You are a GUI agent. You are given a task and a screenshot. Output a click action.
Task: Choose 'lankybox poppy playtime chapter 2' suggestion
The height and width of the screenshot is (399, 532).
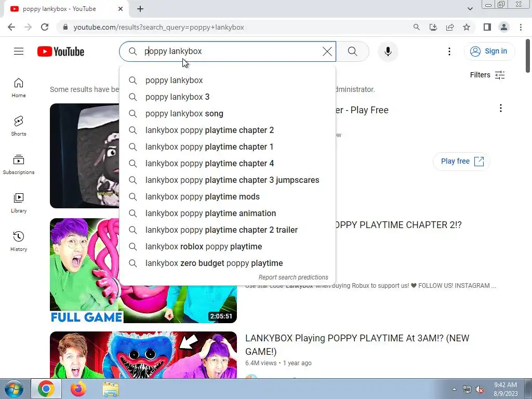[x=228, y=130]
